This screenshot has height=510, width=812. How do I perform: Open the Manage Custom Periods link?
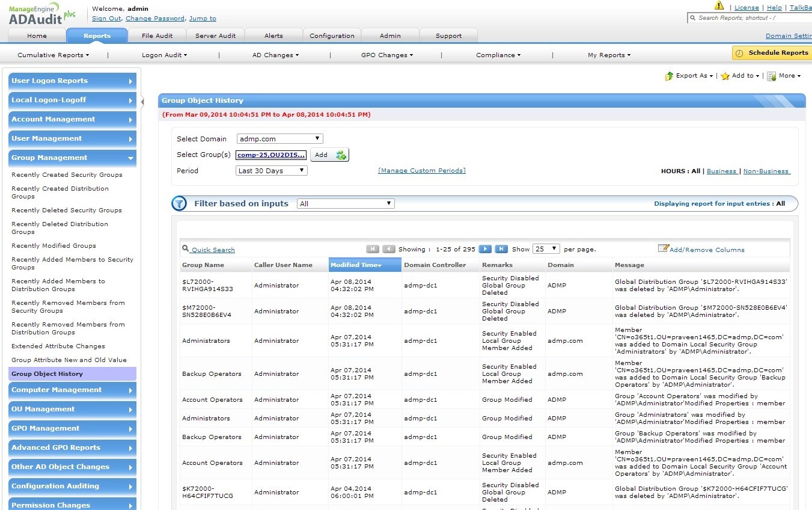pos(421,171)
